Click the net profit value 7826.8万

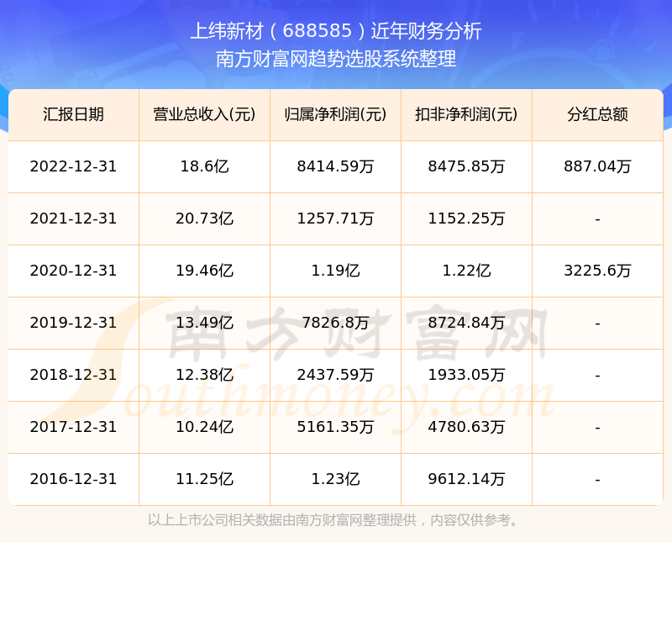click(335, 323)
